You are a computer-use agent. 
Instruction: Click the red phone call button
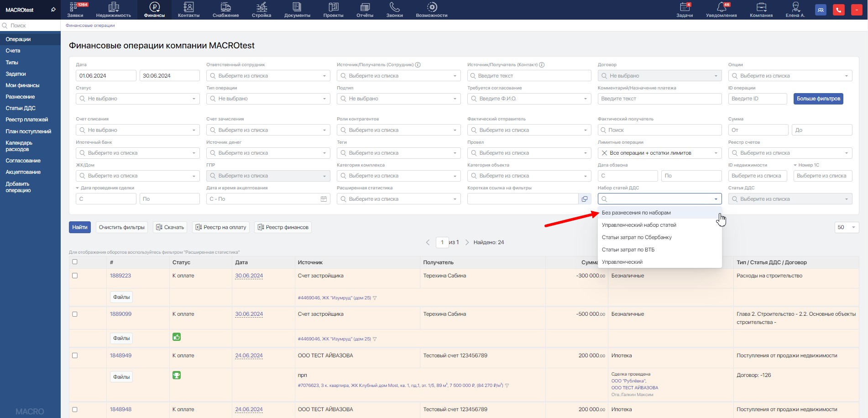pos(838,10)
